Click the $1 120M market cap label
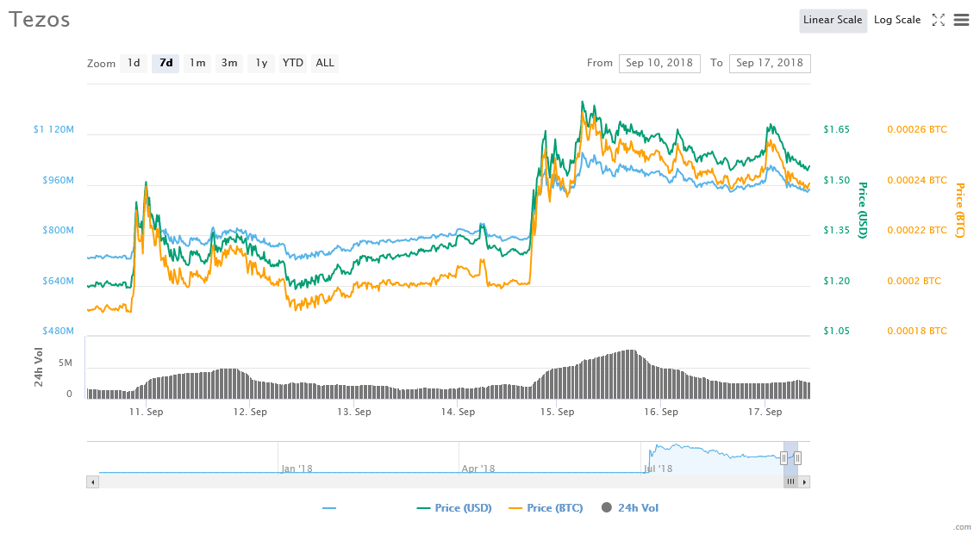Image resolution: width=980 pixels, height=534 pixels. [x=53, y=130]
